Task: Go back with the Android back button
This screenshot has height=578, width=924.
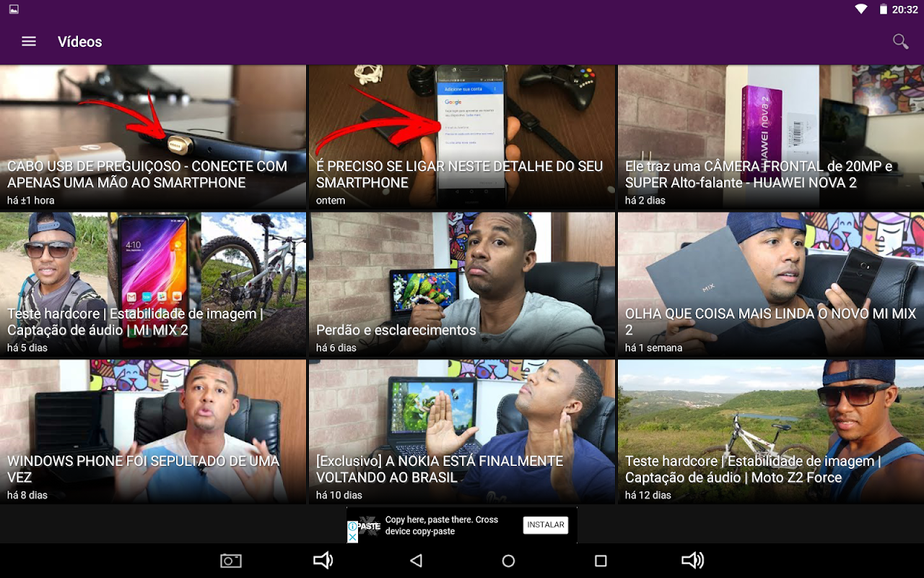Action: [416, 561]
